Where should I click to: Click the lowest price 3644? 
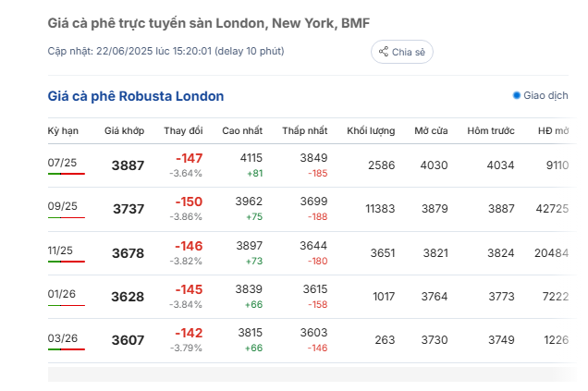[313, 246]
